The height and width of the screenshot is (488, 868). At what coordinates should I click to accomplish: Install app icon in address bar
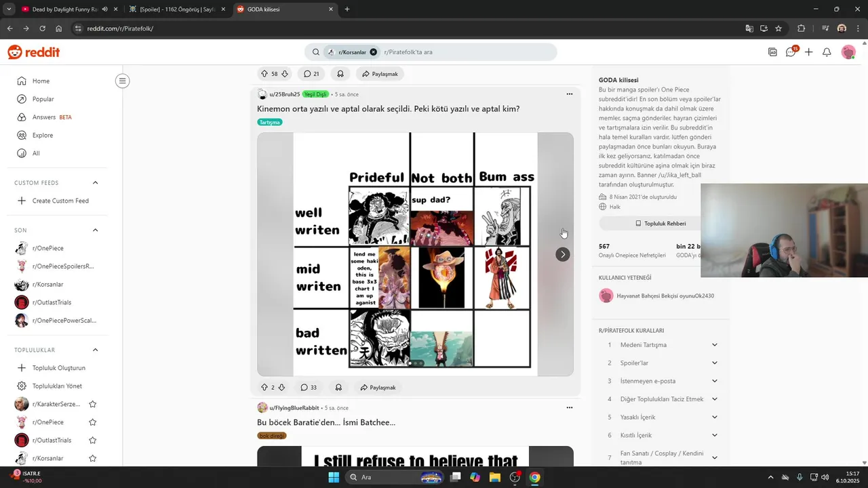click(764, 28)
